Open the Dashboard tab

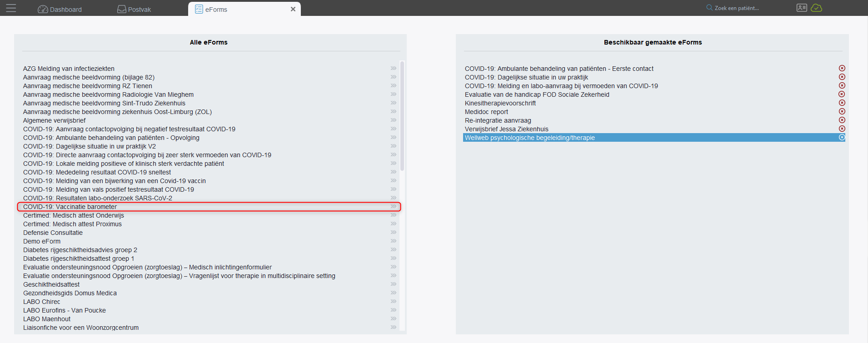[x=60, y=9]
